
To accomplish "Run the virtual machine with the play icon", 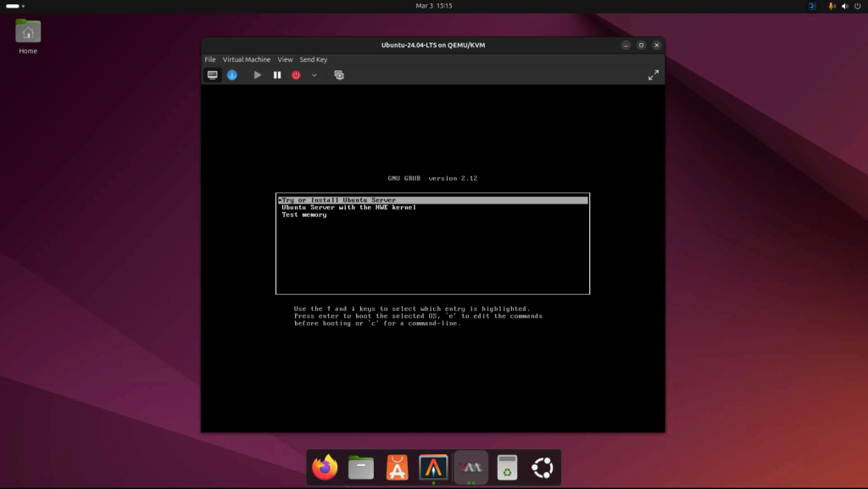I will [x=257, y=75].
